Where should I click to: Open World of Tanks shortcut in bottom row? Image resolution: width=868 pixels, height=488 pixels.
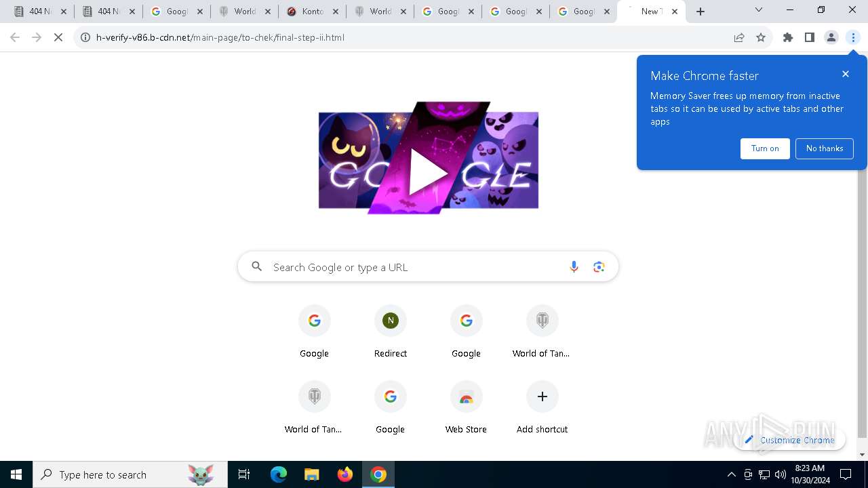pos(314,407)
